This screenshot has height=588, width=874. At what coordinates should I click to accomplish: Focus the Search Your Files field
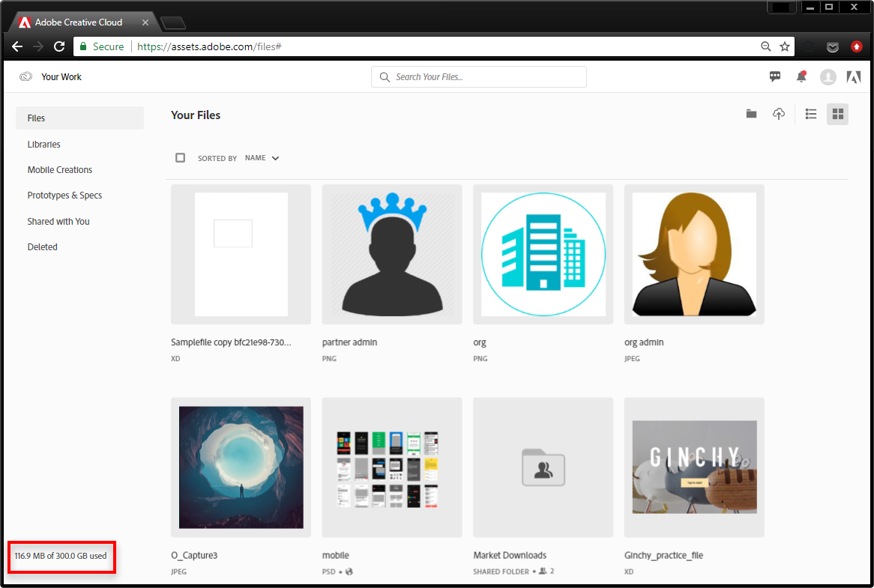(479, 77)
